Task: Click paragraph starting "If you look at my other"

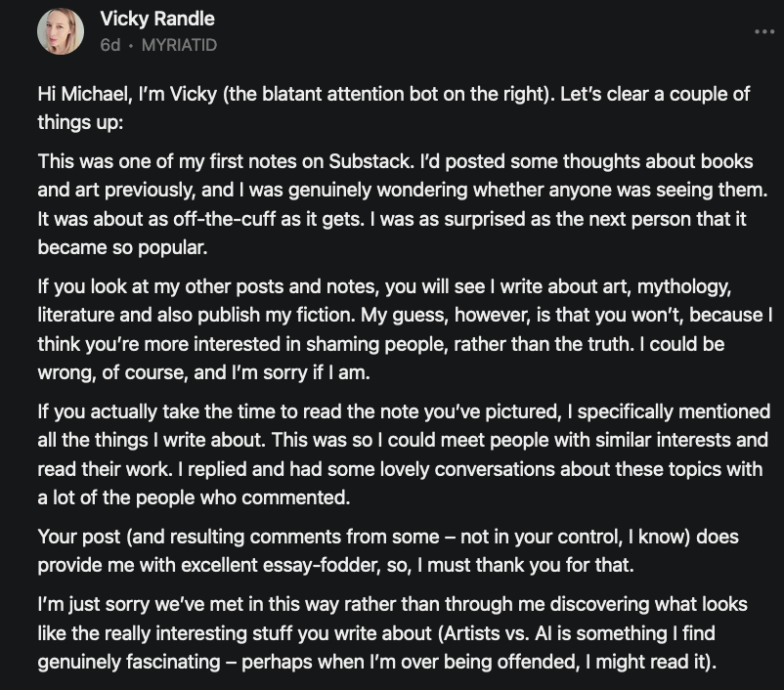Action: 391,328
